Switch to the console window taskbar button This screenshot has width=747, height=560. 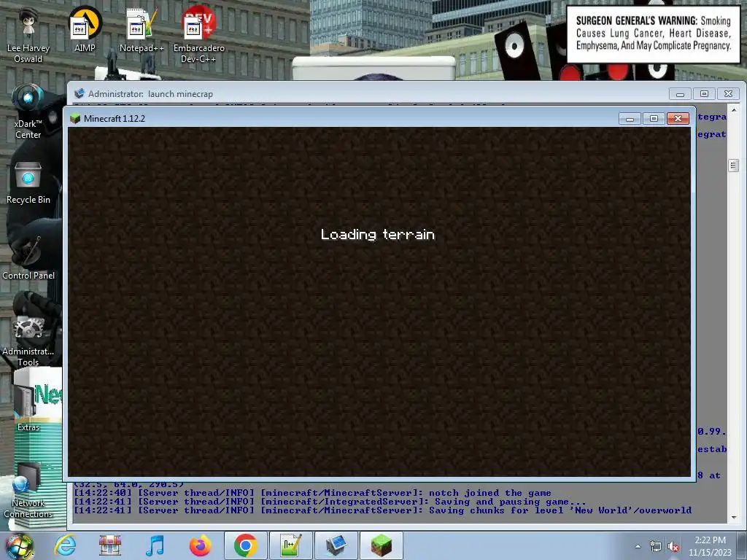point(336,545)
